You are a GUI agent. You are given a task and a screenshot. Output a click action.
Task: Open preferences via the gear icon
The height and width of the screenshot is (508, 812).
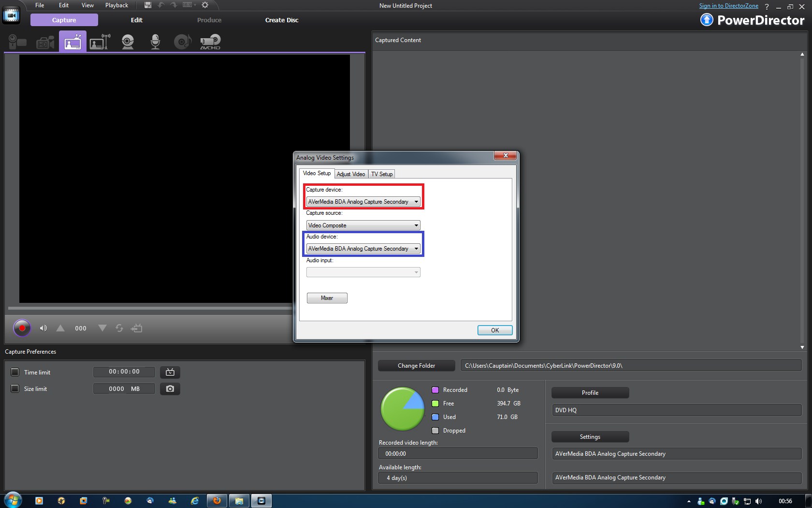[x=205, y=5]
